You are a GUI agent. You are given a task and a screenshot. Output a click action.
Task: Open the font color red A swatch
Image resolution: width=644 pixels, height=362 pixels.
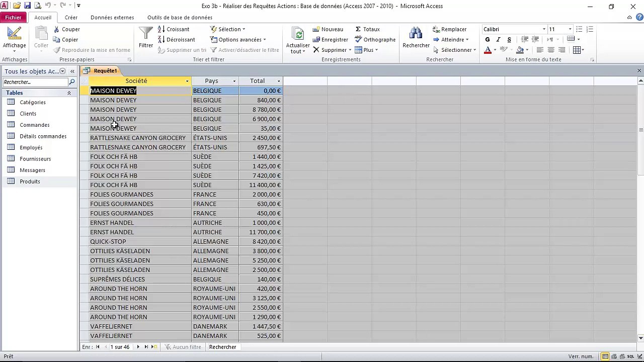(488, 50)
